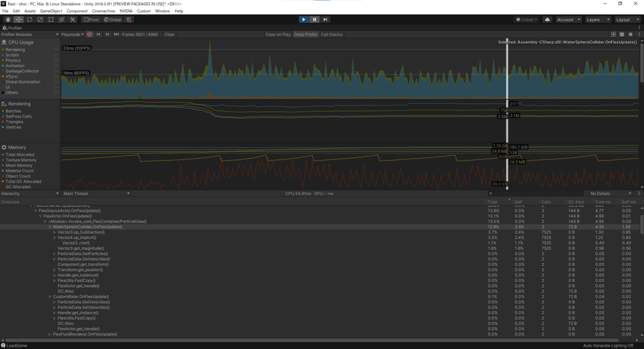
Task: Toggle Call Stacks recording
Action: 332,34
